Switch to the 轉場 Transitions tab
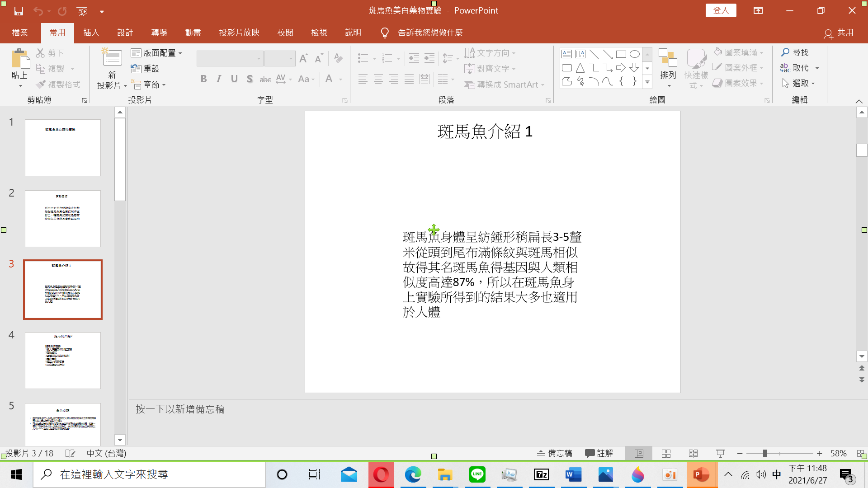868x488 pixels. [159, 33]
